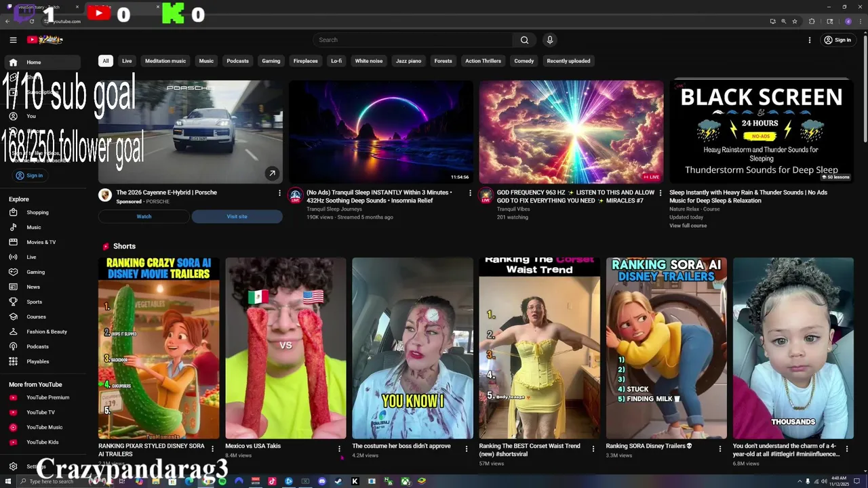Go to Home in the sidebar

43,62
